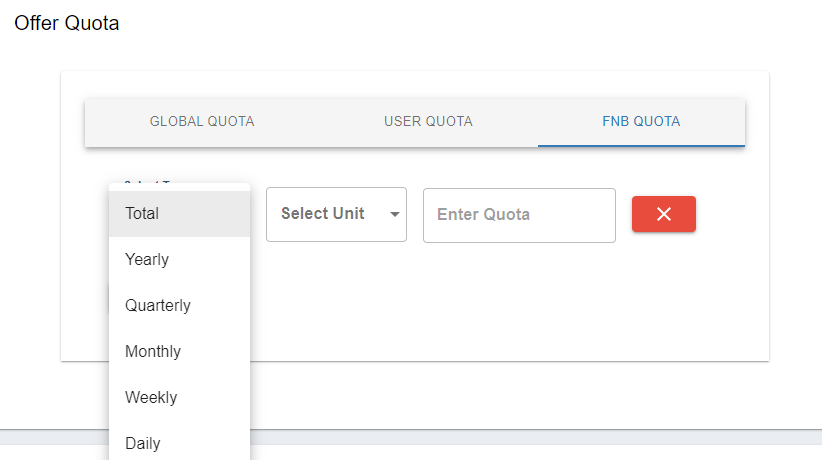Viewport: 822px width, 460px height.
Task: Open the User Quota tab
Action: click(x=428, y=122)
